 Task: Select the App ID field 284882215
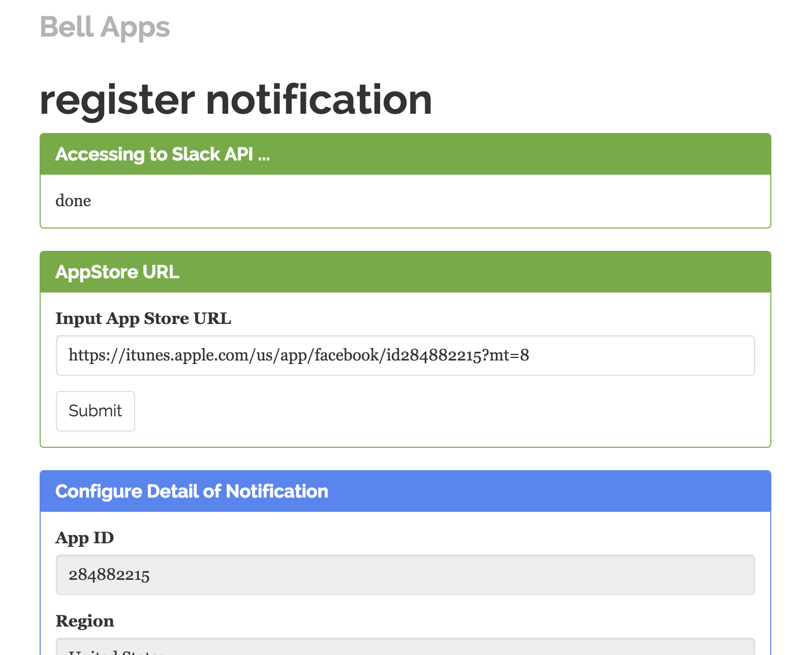point(405,575)
